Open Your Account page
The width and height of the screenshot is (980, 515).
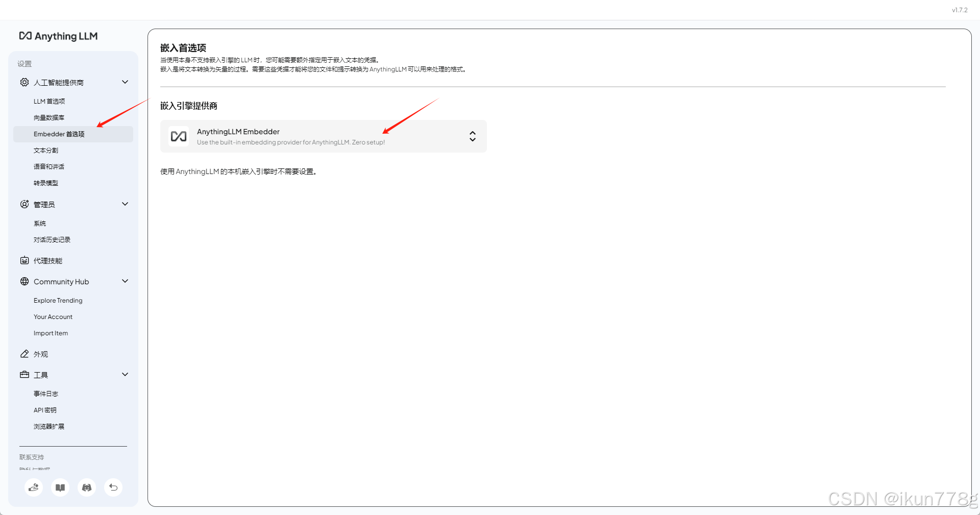(x=53, y=317)
